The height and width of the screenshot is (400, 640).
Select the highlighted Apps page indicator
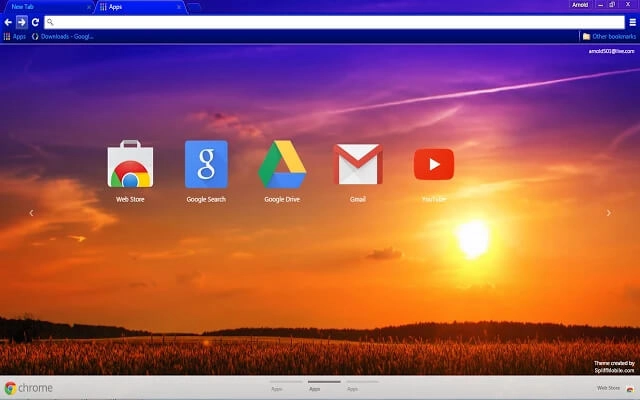coord(324,386)
